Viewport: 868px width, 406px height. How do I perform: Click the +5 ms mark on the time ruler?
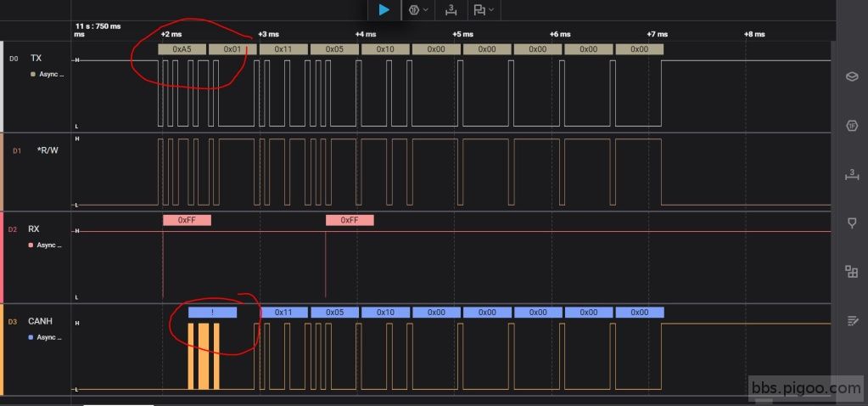(462, 34)
